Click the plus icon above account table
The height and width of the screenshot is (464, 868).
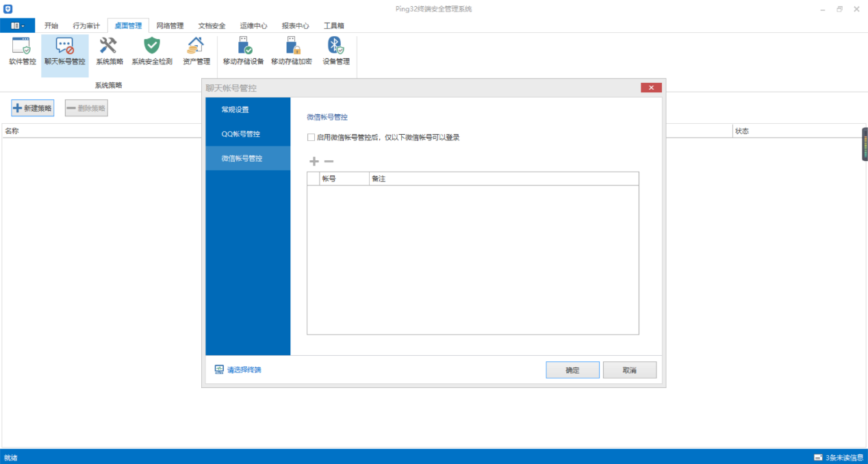click(314, 162)
